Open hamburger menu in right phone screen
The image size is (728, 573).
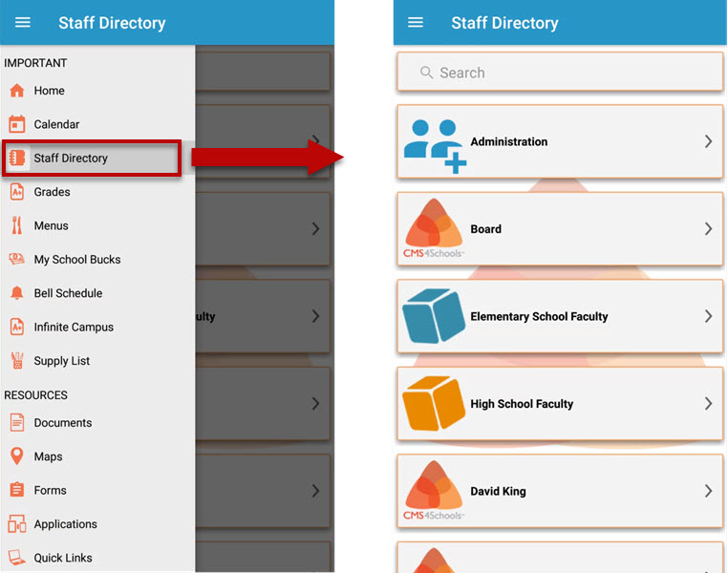pyautogui.click(x=415, y=22)
